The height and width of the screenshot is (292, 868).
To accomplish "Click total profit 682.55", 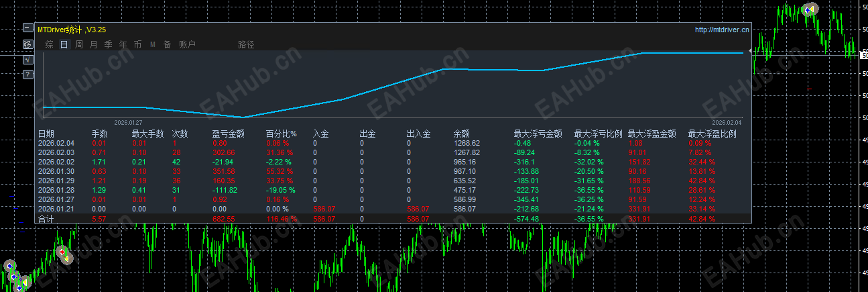I will tap(224, 219).
